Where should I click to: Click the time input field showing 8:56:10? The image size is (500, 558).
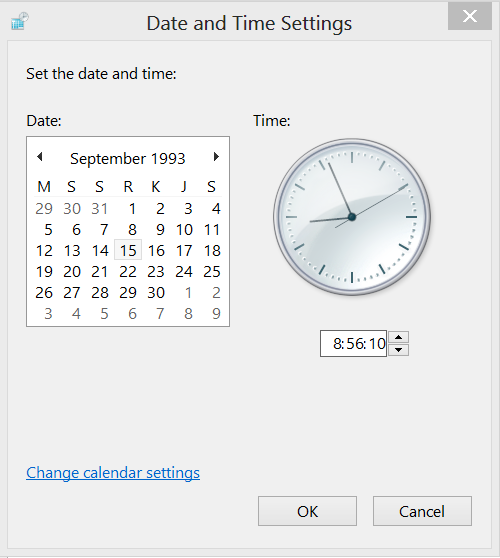click(353, 343)
